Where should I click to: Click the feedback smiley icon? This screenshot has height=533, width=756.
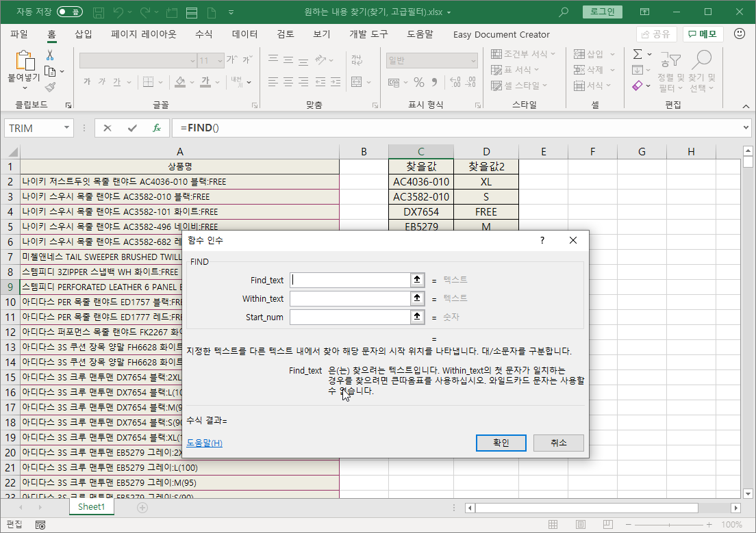739,34
